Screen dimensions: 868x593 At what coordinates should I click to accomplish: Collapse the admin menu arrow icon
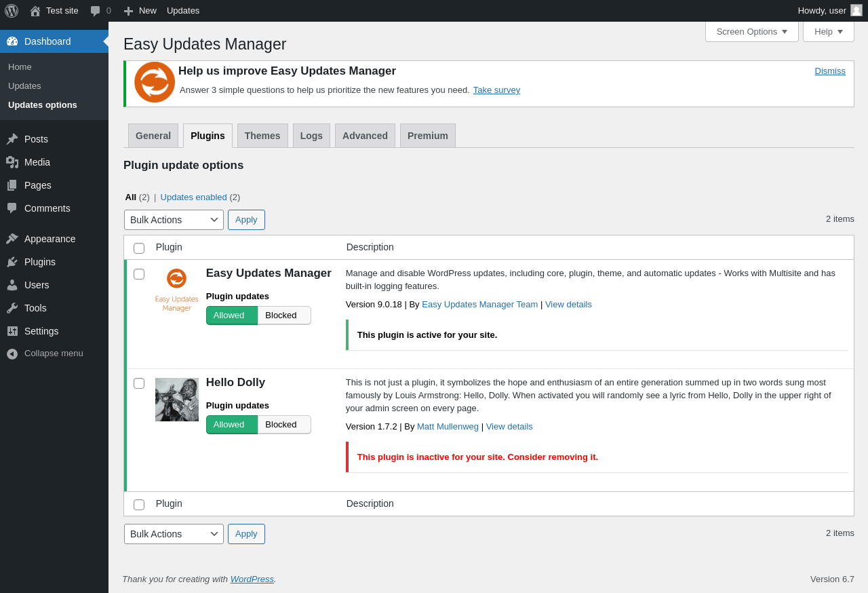pyautogui.click(x=12, y=353)
